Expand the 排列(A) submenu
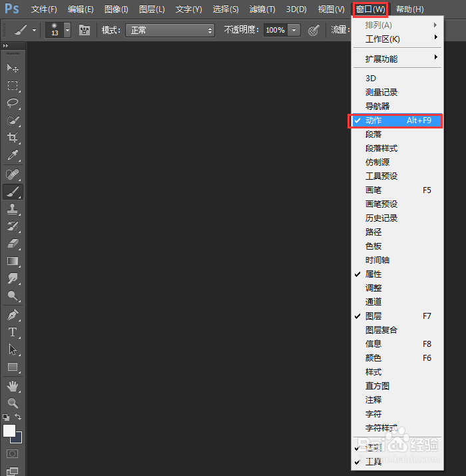 (x=397, y=25)
